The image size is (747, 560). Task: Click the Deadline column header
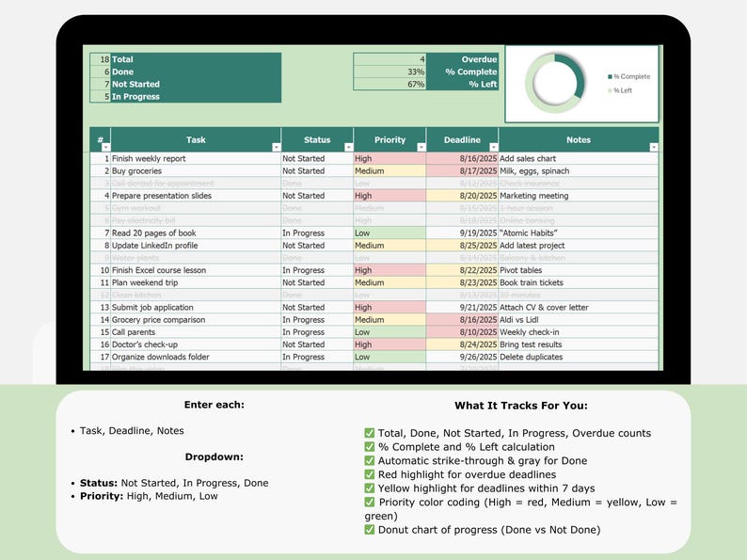point(462,139)
